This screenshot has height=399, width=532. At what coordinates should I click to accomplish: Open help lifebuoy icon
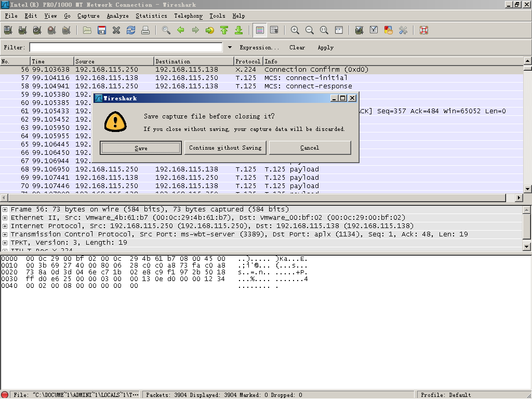[x=424, y=30]
